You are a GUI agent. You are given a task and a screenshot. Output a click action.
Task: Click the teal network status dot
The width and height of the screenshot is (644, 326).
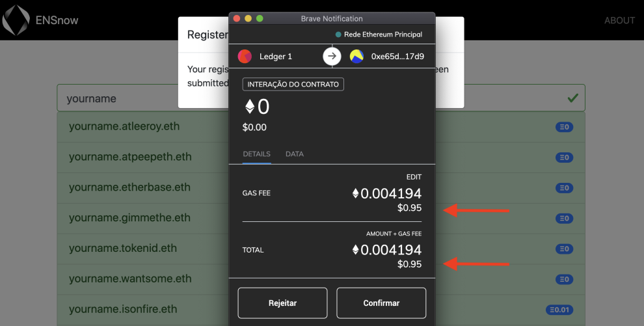coord(338,34)
